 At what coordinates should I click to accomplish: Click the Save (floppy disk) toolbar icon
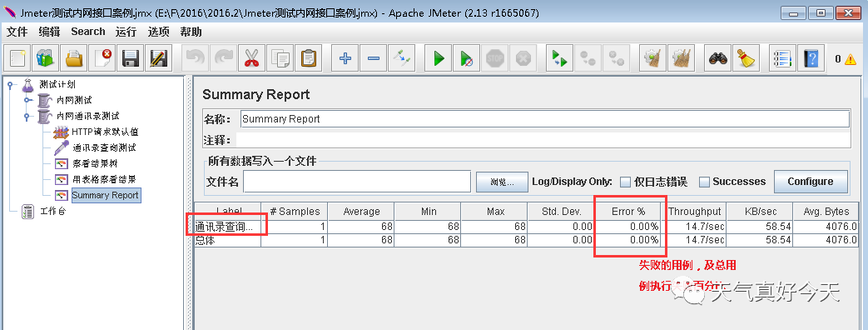[x=130, y=57]
